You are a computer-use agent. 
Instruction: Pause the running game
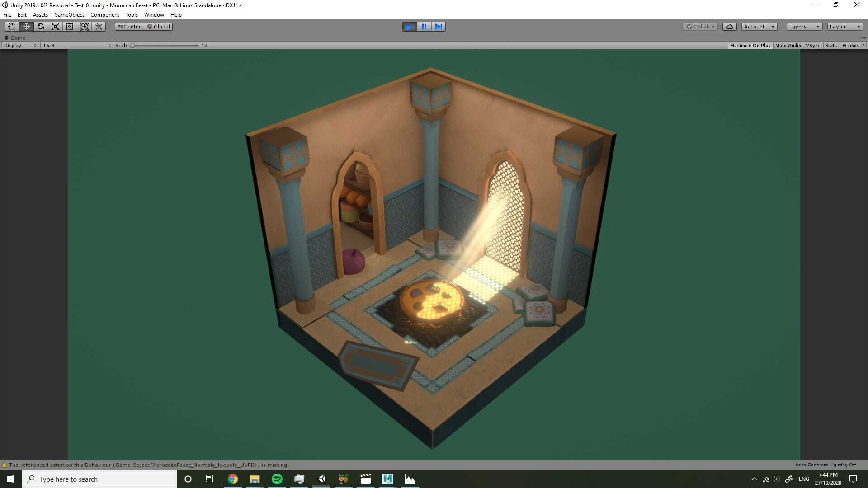[424, 26]
